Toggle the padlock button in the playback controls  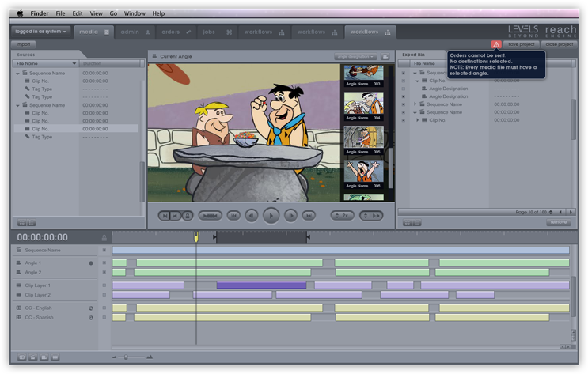[x=187, y=216]
